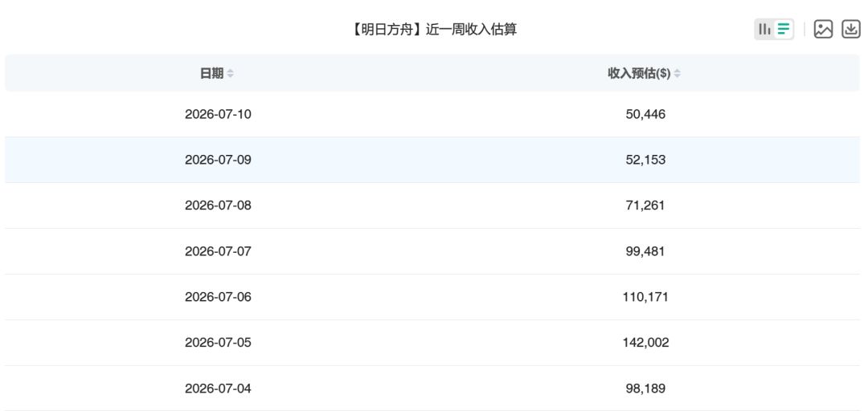Switch to table list view

point(784,30)
